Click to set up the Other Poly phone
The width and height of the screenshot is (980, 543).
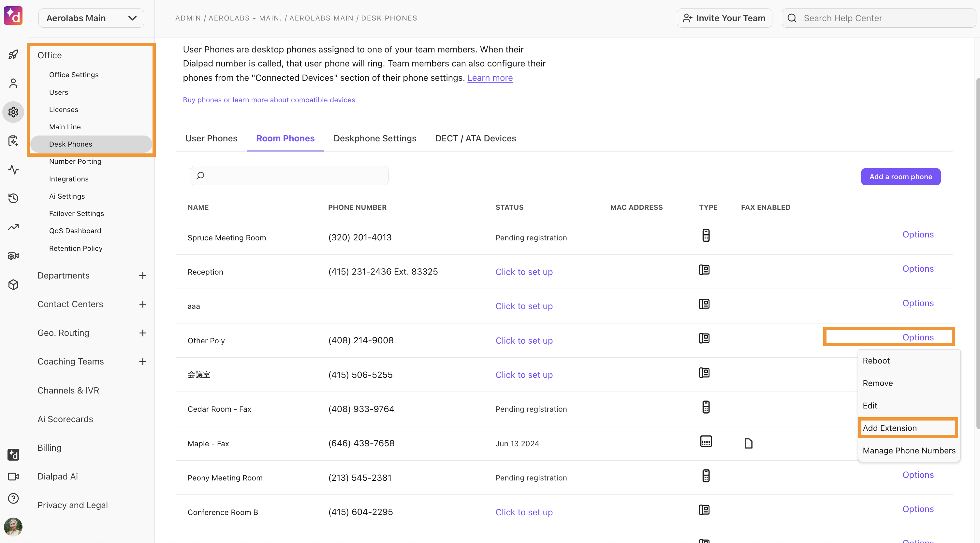point(524,341)
